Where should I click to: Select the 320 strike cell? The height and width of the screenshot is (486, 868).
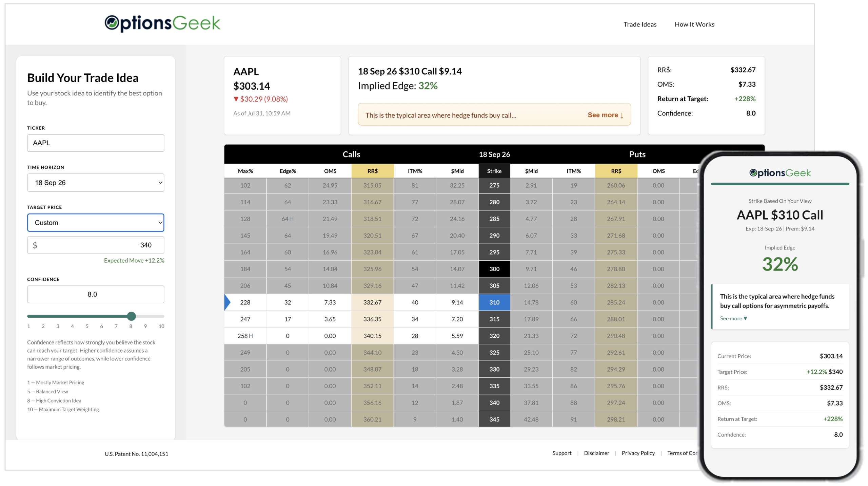[x=494, y=336]
